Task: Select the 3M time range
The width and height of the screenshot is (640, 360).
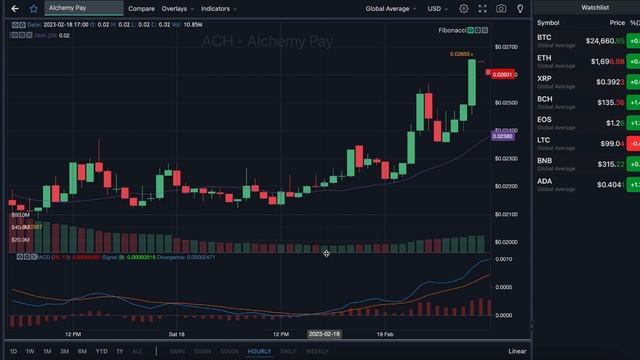Action: (x=64, y=351)
